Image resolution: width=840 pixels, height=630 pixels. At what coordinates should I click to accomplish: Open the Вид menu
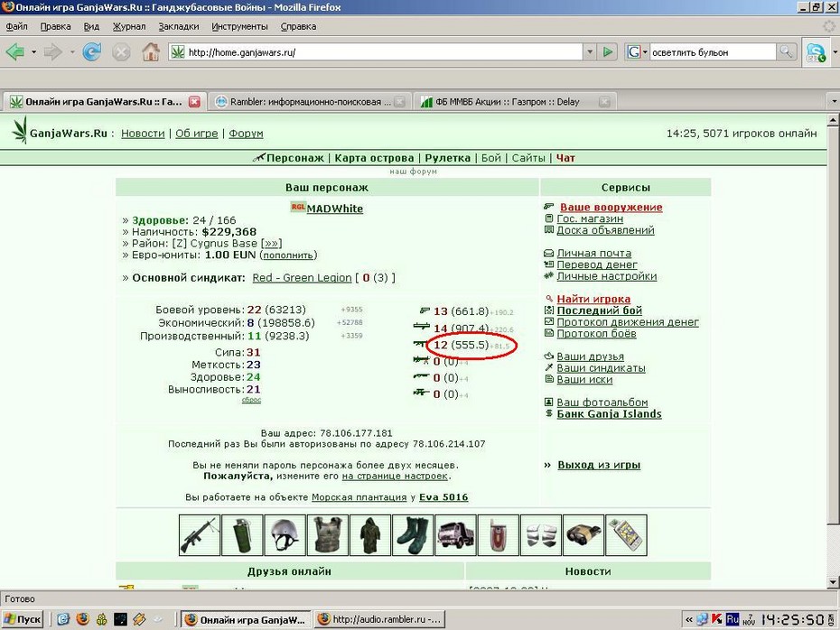coord(91,26)
